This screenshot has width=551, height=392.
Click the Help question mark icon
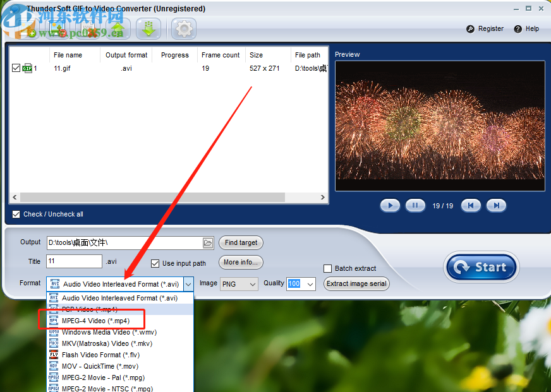[518, 29]
